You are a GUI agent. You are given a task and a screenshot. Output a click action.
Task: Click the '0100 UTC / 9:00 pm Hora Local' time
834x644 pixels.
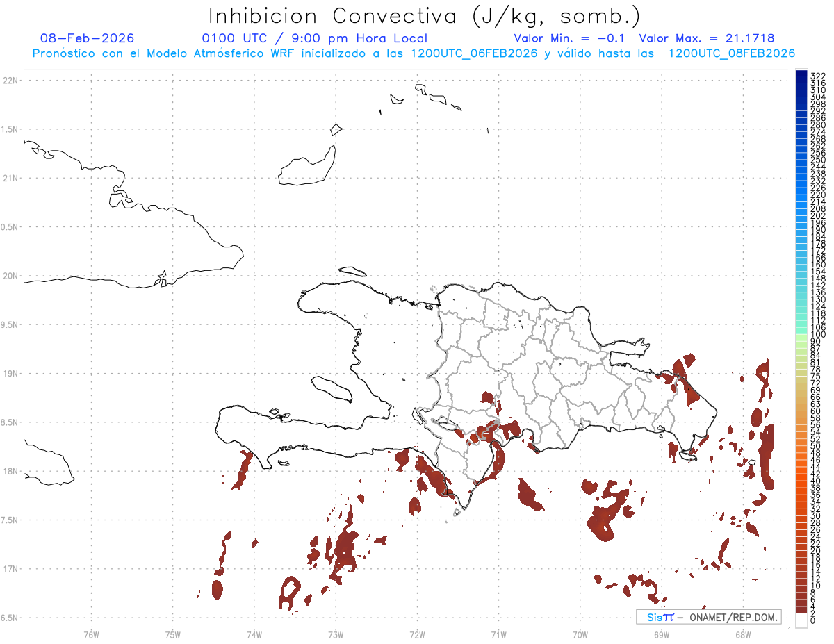[315, 38]
